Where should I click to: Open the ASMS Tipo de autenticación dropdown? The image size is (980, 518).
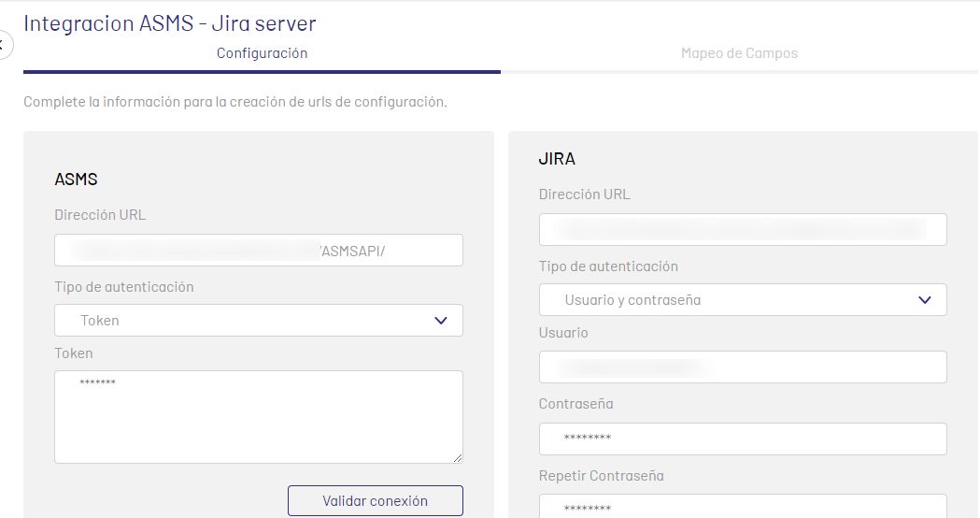point(259,321)
